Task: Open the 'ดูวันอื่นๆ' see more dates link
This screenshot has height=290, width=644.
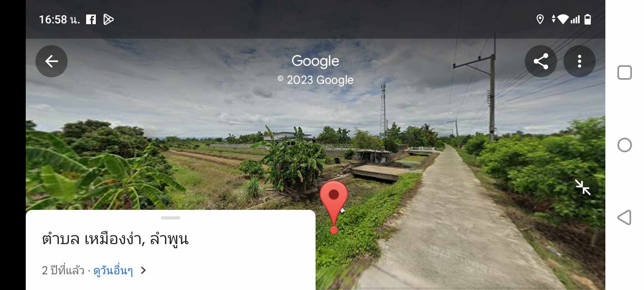Action: coord(113,270)
